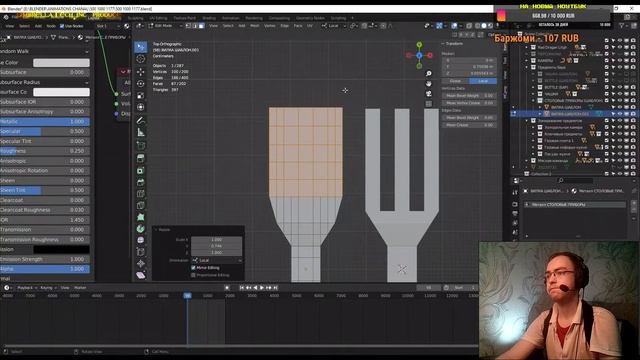Select the Select Box tool
Image resolution: width=640 pixels, height=360 pixels.
[x=140, y=47]
